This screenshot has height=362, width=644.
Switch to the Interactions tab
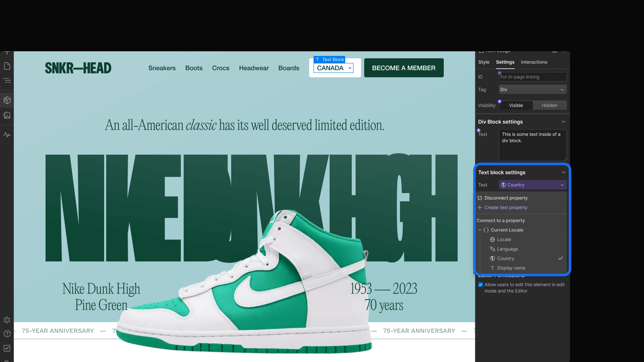click(534, 62)
